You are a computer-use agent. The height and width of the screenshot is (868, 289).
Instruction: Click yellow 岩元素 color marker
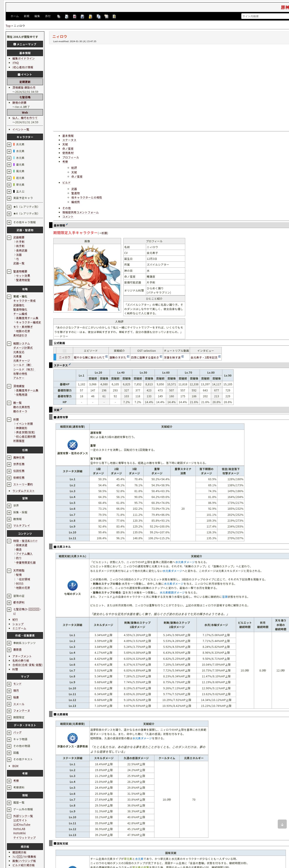click(14, 178)
